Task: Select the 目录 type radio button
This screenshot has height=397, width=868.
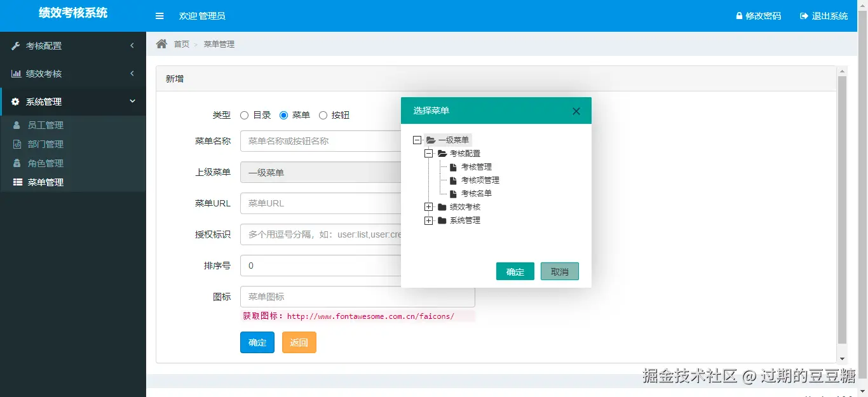Action: coord(244,116)
